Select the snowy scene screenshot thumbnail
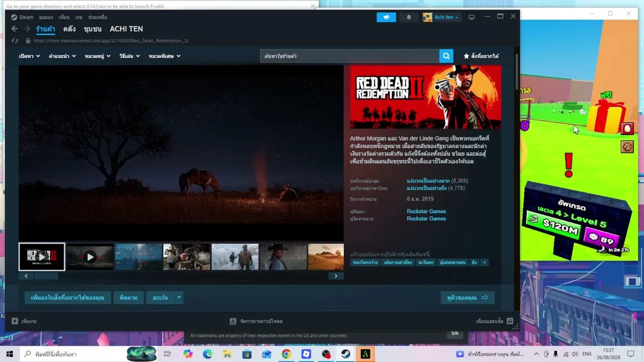Viewport: 644px width, 362px height. [235, 257]
